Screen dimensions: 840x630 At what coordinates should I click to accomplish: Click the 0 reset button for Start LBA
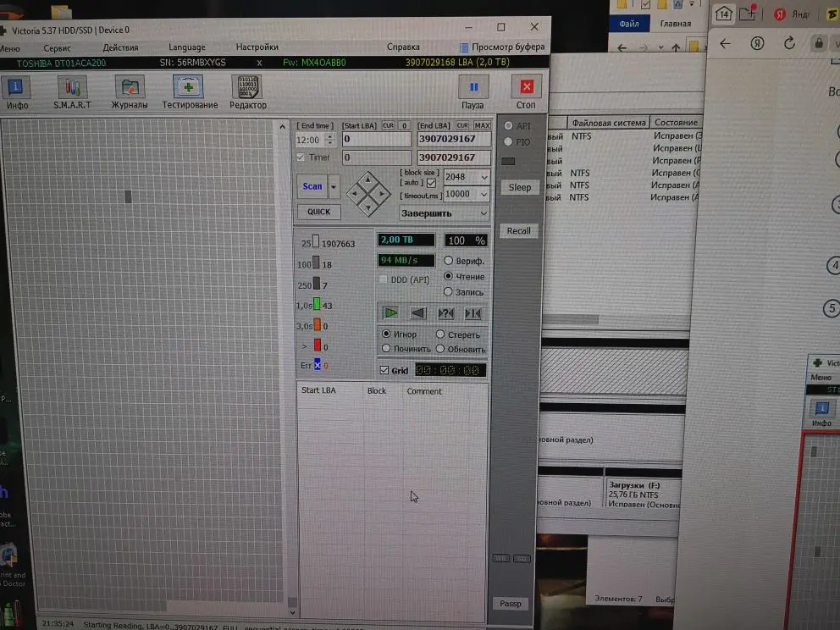coord(405,125)
